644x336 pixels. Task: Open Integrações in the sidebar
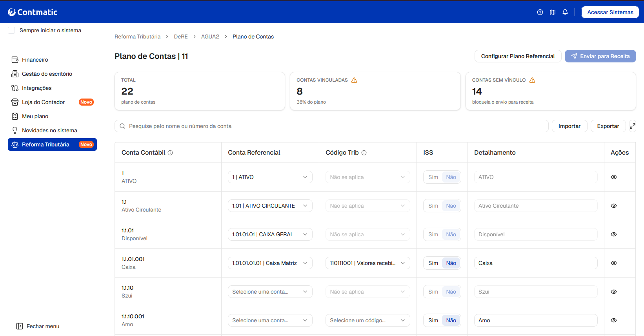tap(52, 88)
